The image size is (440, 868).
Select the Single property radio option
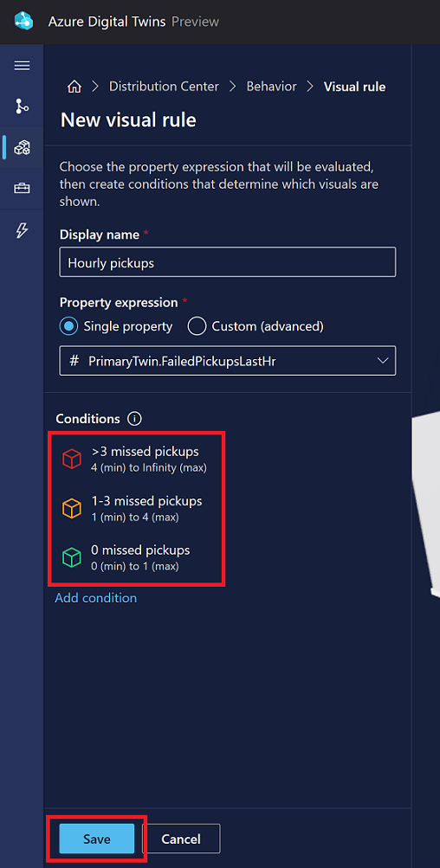click(116, 326)
